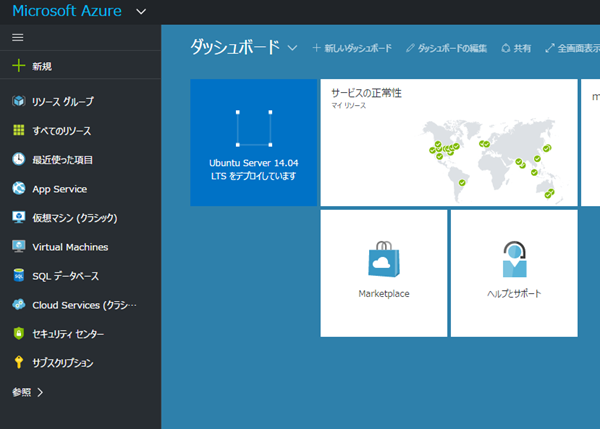Image resolution: width=600 pixels, height=429 pixels.
Task: Click サブスクリプション sidebar text
Action: [x=63, y=363]
